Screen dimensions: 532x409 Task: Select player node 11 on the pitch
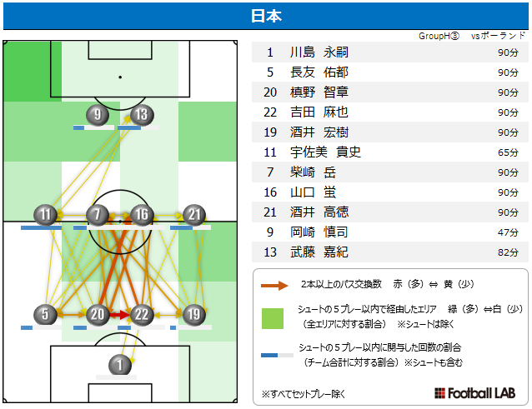[45, 215]
